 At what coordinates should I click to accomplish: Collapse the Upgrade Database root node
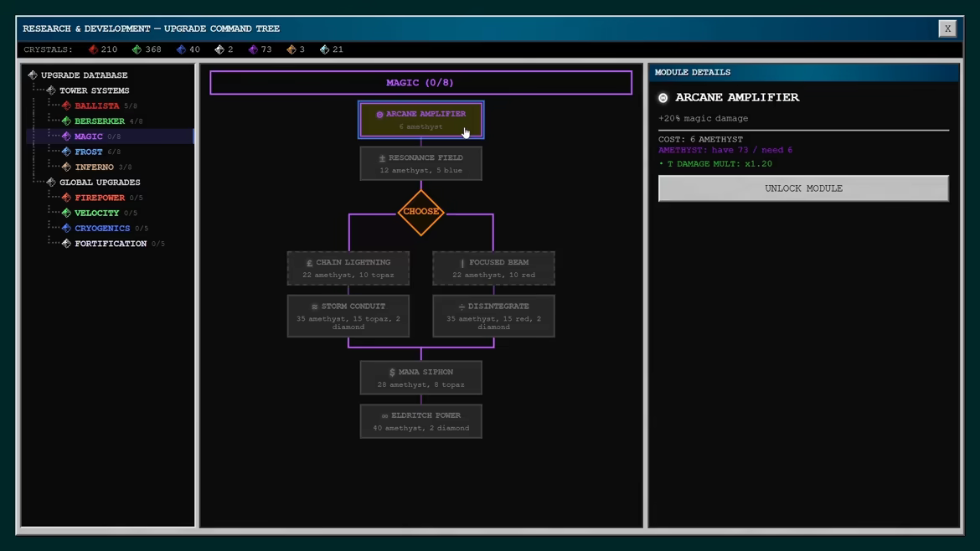[33, 75]
